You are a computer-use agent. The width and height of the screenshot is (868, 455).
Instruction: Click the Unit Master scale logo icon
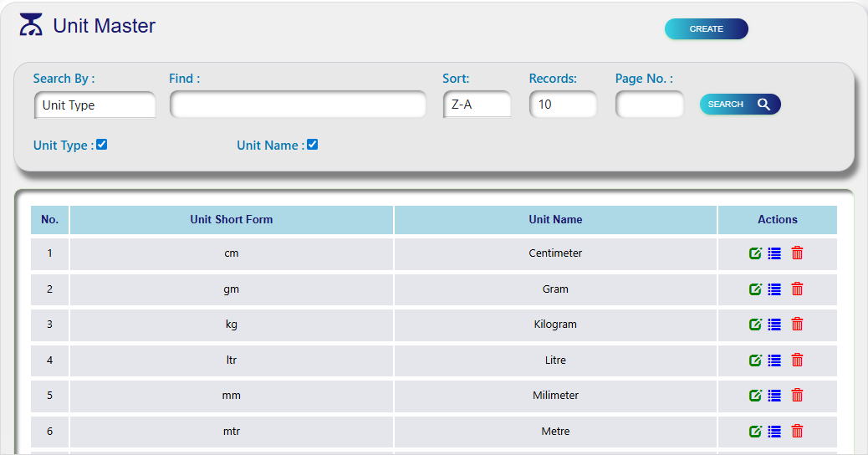point(31,26)
